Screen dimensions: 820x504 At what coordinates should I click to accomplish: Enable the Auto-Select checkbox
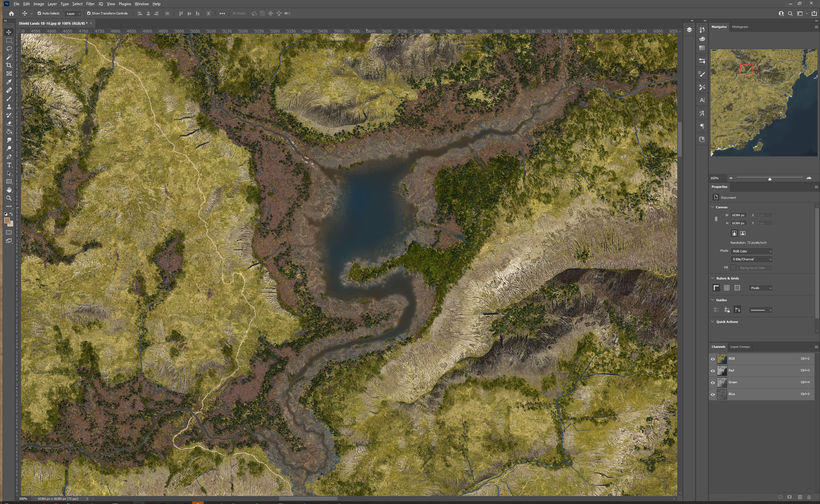(x=39, y=13)
